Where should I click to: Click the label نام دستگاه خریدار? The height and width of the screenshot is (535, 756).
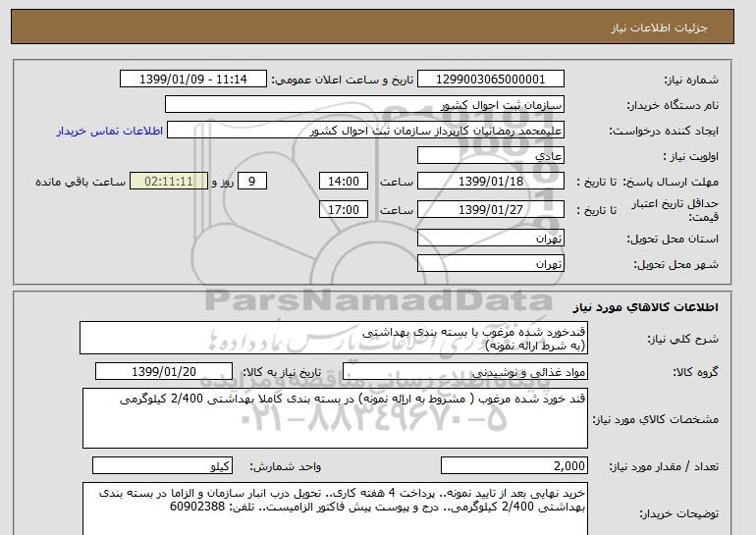point(673,105)
